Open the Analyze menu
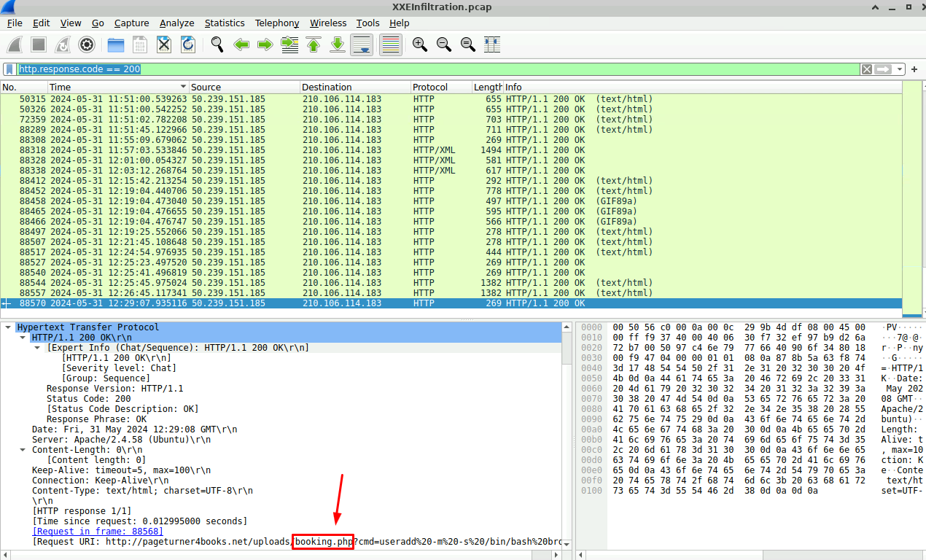Image resolution: width=926 pixels, height=560 pixels. point(176,23)
